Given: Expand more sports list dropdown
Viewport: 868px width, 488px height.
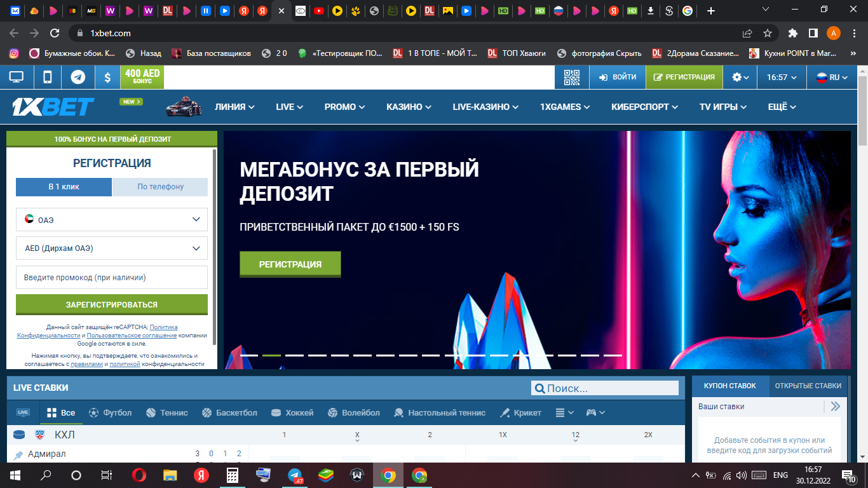Looking at the screenshot, I should click(564, 412).
